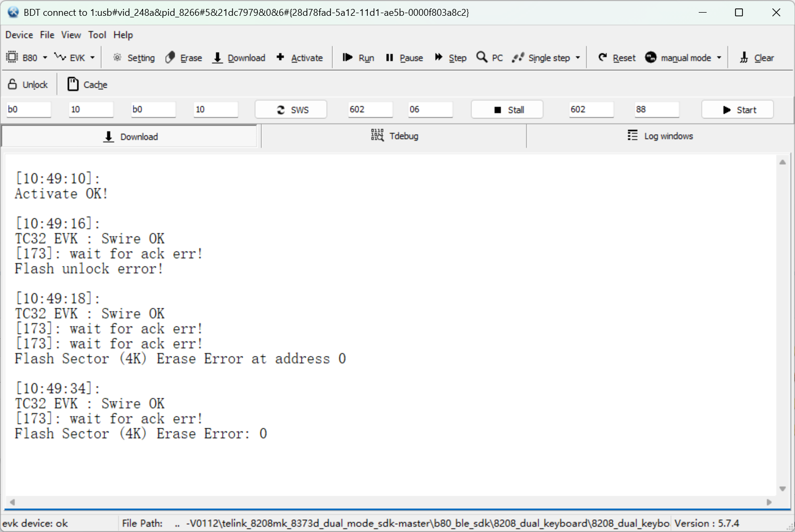Screen dimensions: 795x532
Task: Click the BDT application title bar icon
Action: click(13, 12)
